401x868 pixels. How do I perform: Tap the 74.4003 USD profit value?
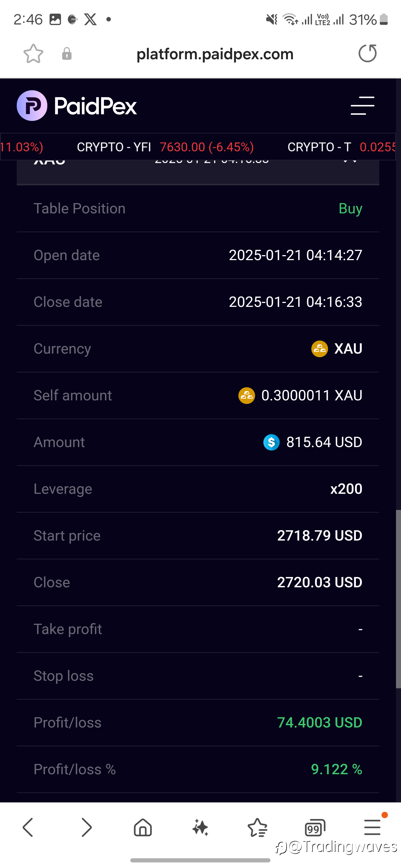tap(319, 722)
